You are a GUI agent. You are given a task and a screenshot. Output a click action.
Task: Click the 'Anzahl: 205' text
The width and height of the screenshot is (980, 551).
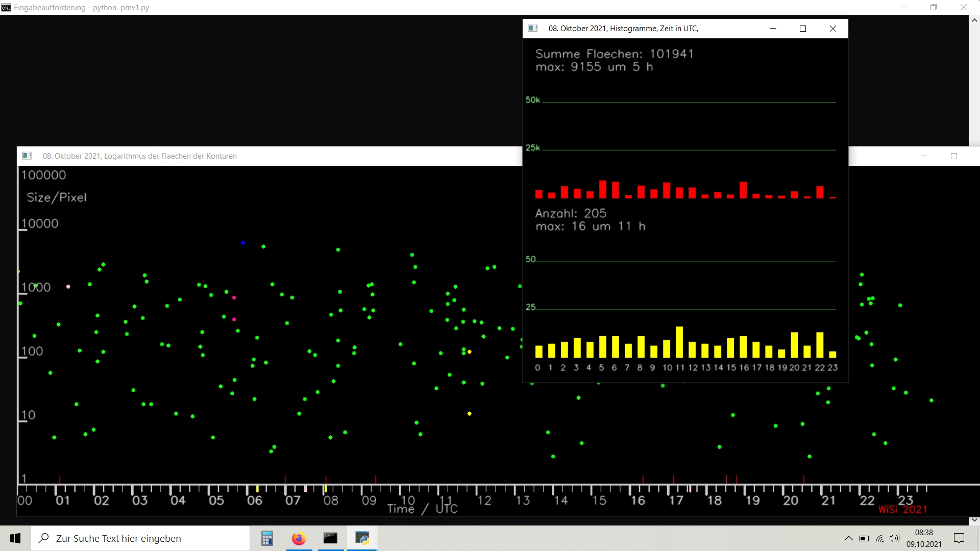(x=571, y=213)
